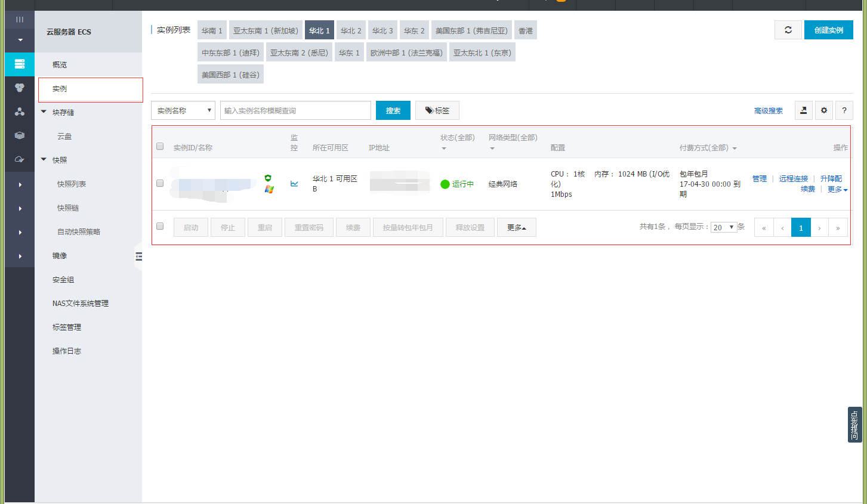Click the 创建实例 button
The width and height of the screenshot is (867, 504).
tap(829, 30)
